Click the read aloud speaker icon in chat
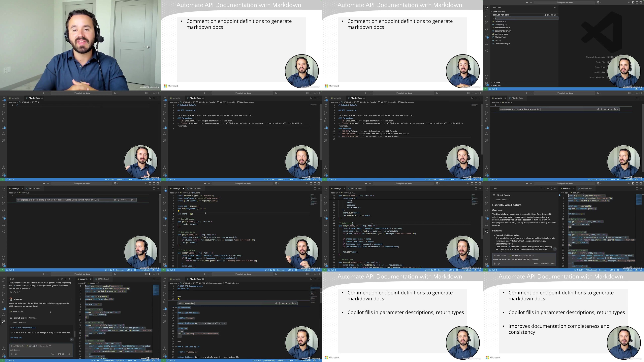Viewport: 644px width, 362px height. (x=11, y=292)
